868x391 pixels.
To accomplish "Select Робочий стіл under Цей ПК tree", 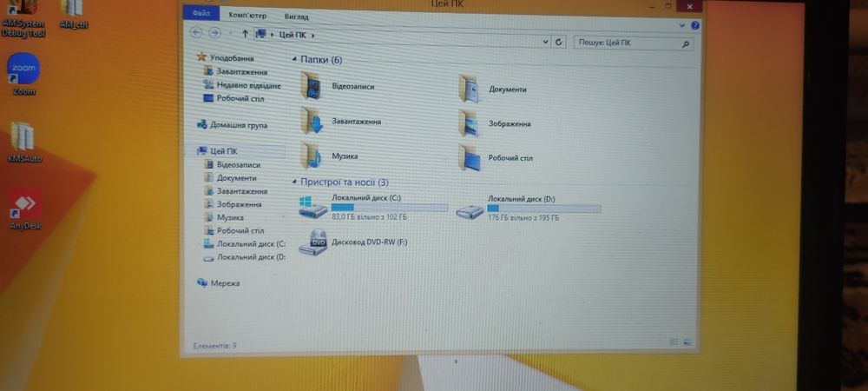I will pos(234,230).
